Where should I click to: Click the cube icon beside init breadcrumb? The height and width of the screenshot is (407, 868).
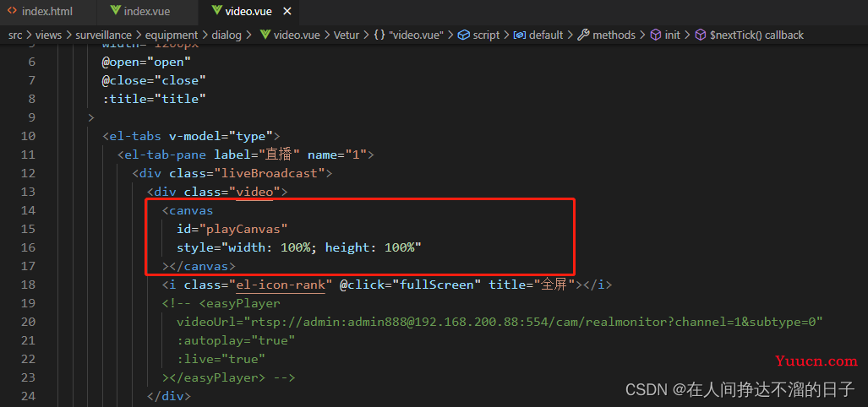[x=655, y=35]
